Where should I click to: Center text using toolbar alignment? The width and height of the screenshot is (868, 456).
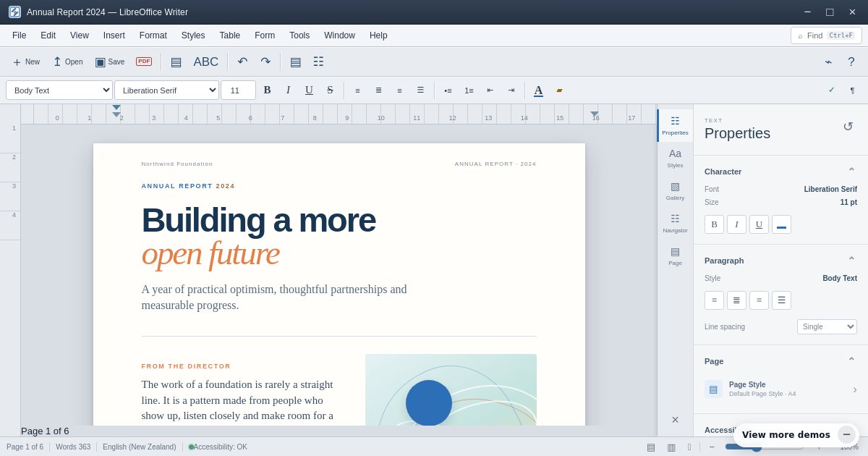click(378, 90)
